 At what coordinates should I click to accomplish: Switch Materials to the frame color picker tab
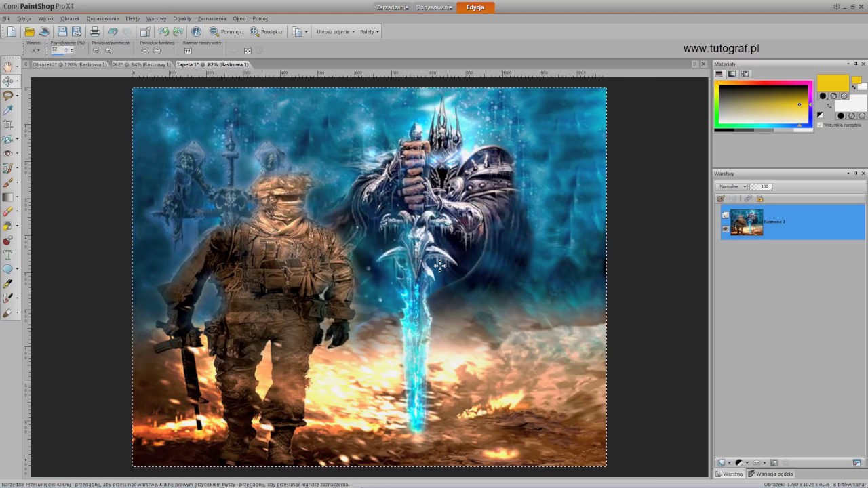click(x=719, y=74)
